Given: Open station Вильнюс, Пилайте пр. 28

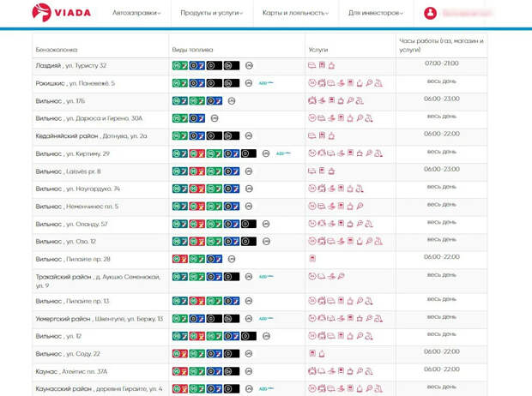Looking at the screenshot, I should pyautogui.click(x=73, y=259).
